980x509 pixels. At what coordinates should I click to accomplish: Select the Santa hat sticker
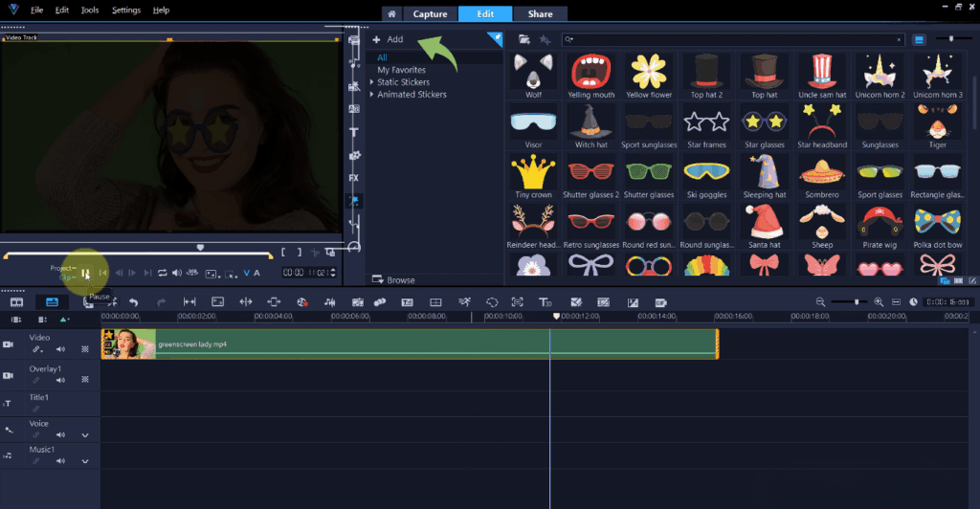click(x=764, y=226)
